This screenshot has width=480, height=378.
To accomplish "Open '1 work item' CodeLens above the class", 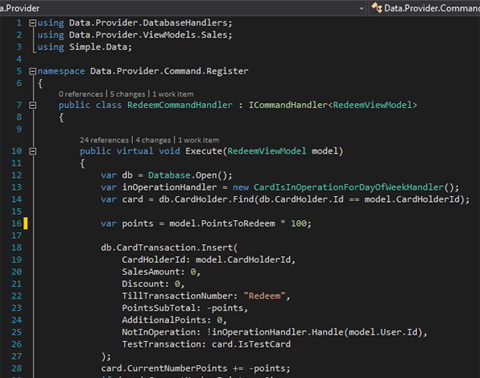I will tap(173, 94).
